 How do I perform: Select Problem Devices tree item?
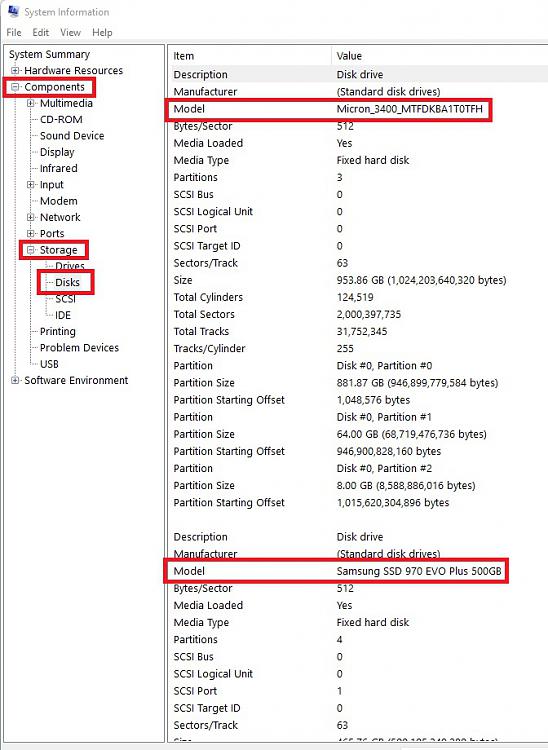tap(79, 348)
